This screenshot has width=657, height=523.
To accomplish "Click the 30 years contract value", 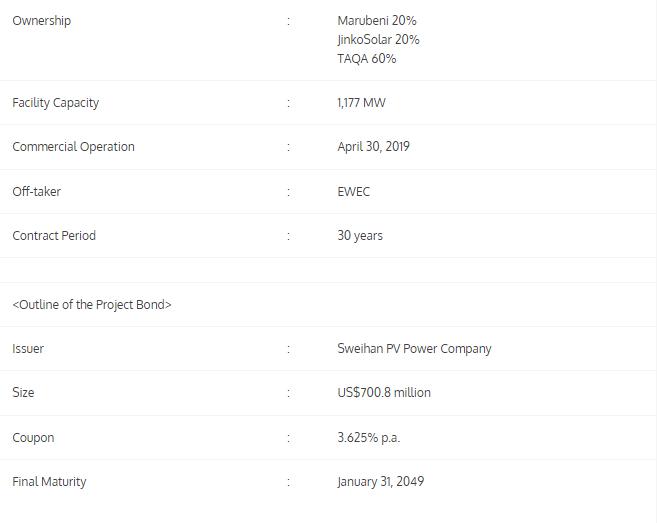I will click(x=360, y=236).
